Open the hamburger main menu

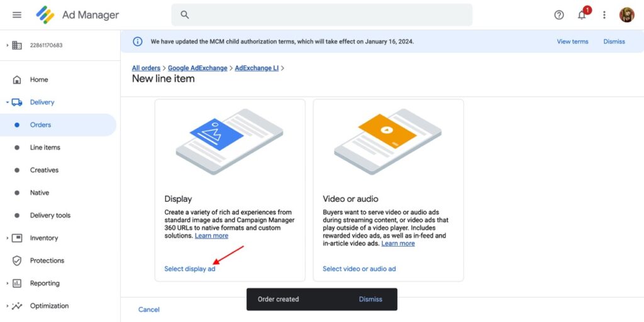17,15
